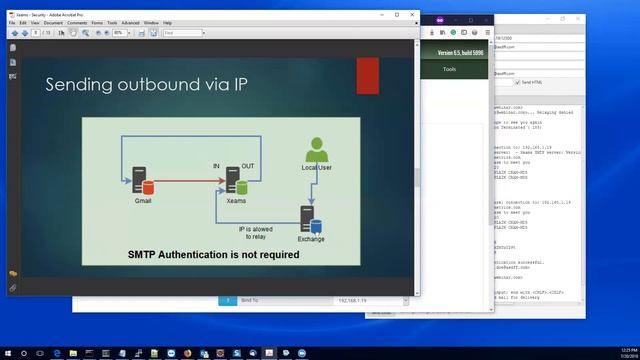The height and width of the screenshot is (360, 640).
Task: Open the Edit menu in Acrobat
Action: click(x=23, y=23)
